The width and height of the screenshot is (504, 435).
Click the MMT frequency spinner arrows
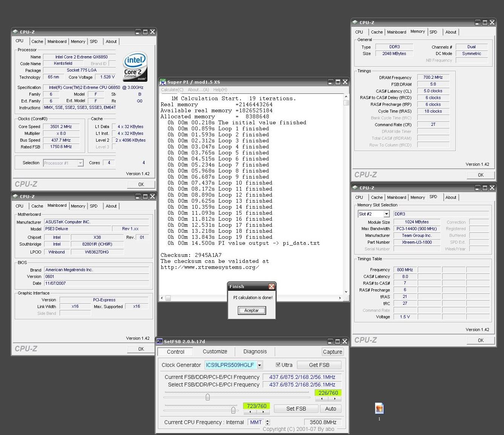(268, 422)
